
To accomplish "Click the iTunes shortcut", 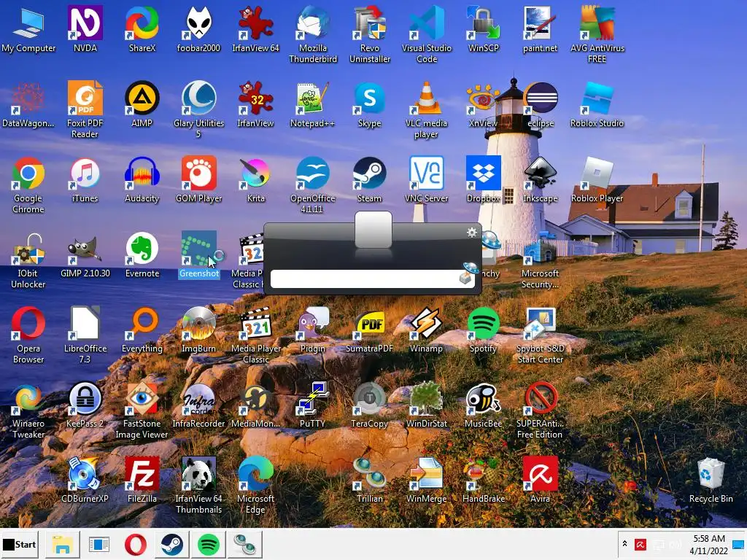I will 85,179.
